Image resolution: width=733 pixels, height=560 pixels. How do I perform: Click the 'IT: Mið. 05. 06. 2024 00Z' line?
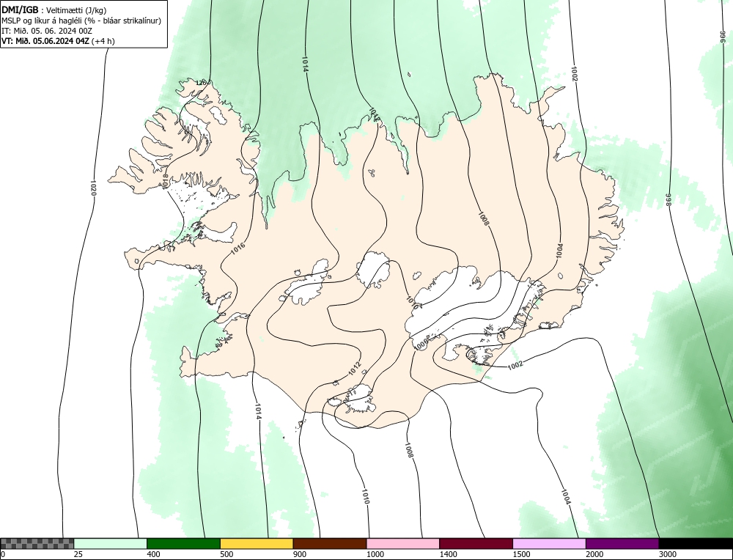47,31
